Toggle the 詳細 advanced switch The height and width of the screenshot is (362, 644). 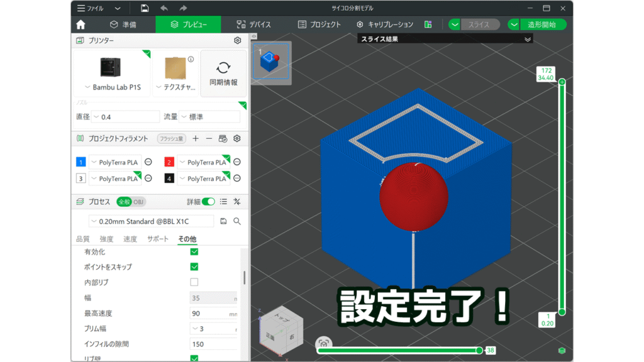208,202
